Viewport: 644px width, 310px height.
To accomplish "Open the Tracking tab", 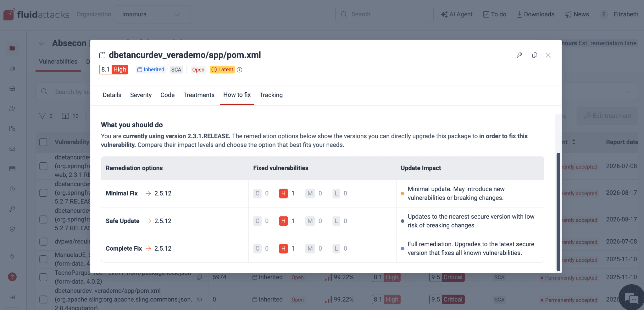I will 271,95.
